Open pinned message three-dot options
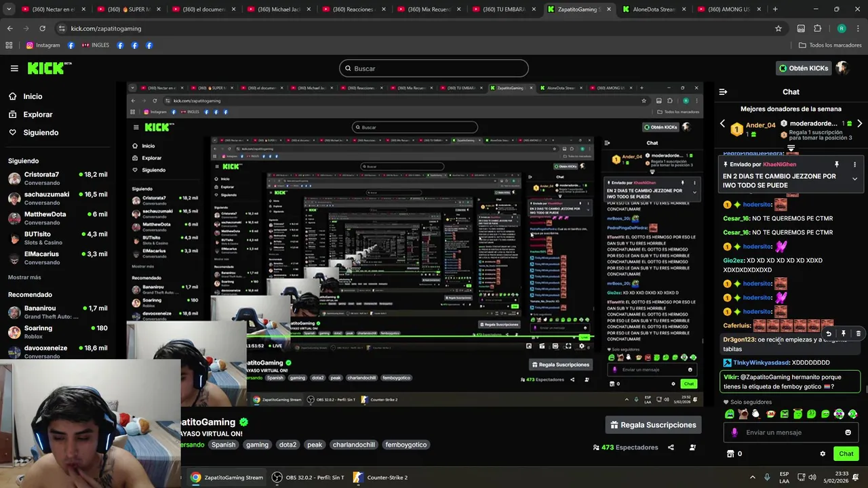Image resolution: width=868 pixels, height=488 pixels. tap(854, 165)
